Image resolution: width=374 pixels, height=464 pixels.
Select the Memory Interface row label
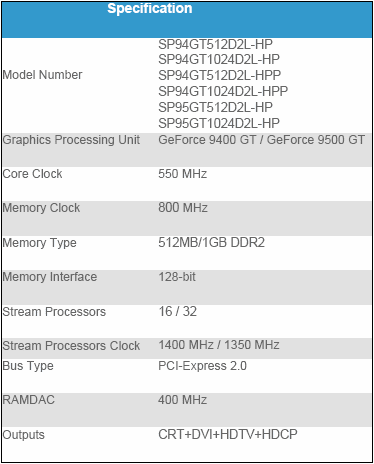click(50, 277)
